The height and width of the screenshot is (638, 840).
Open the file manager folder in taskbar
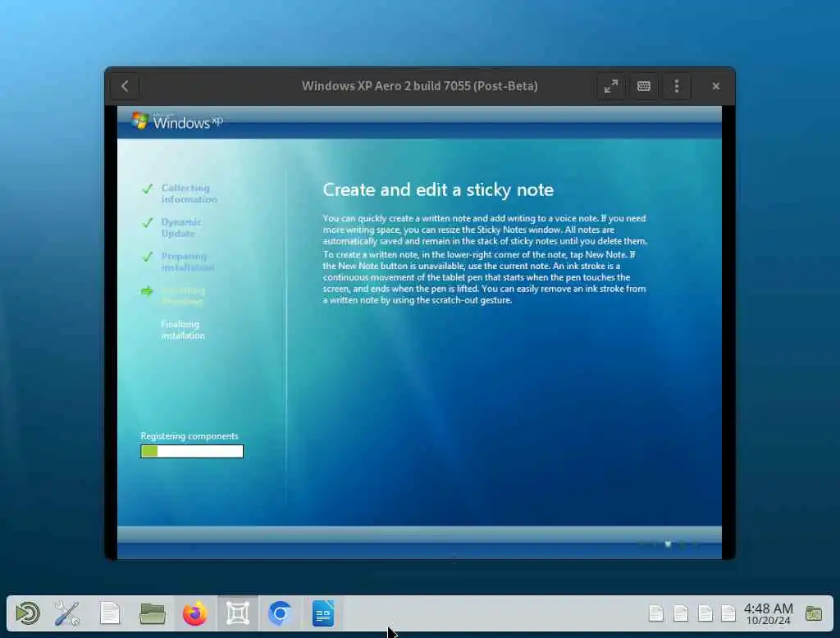(x=152, y=613)
